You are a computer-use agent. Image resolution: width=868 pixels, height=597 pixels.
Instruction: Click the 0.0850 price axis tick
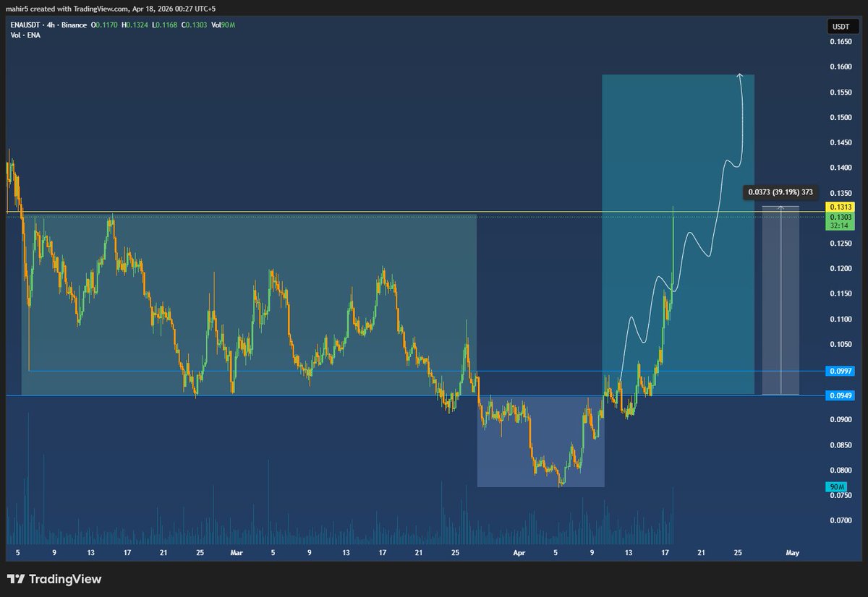pyautogui.click(x=841, y=445)
